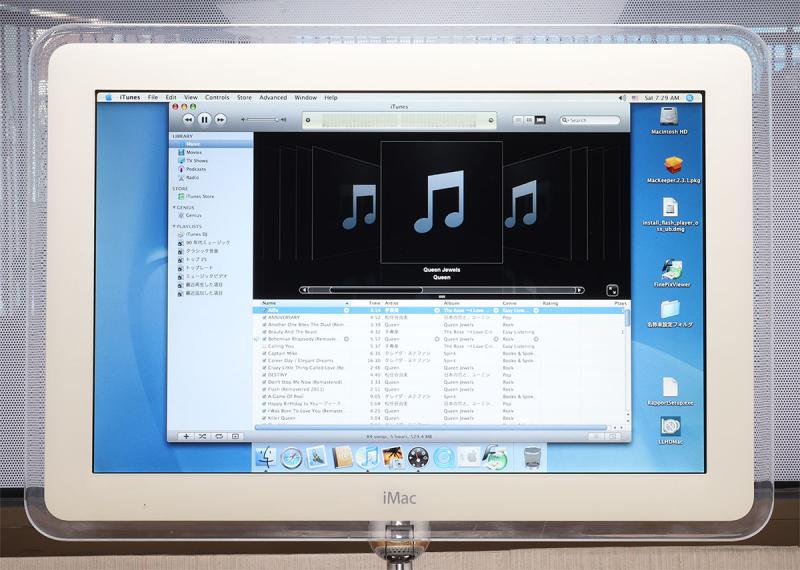Open Movies in the Library sidebar
The width and height of the screenshot is (800, 570).
point(211,152)
